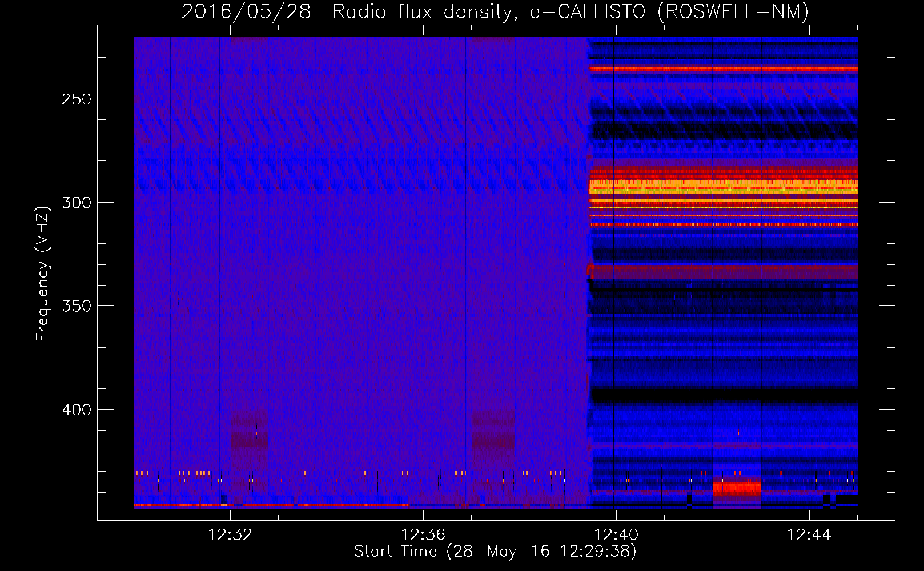Click the 12:44 time tick label
This screenshot has height=571, width=924.
tap(809, 535)
